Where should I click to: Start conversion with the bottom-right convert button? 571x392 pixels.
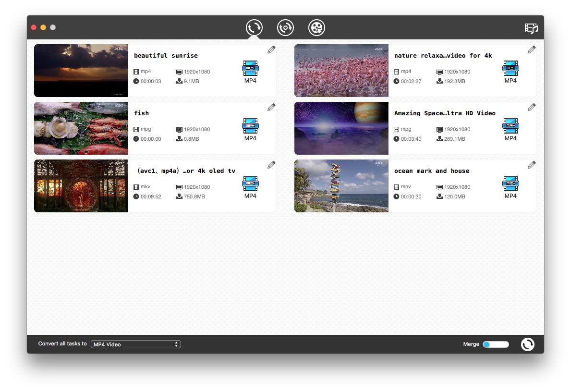(527, 344)
